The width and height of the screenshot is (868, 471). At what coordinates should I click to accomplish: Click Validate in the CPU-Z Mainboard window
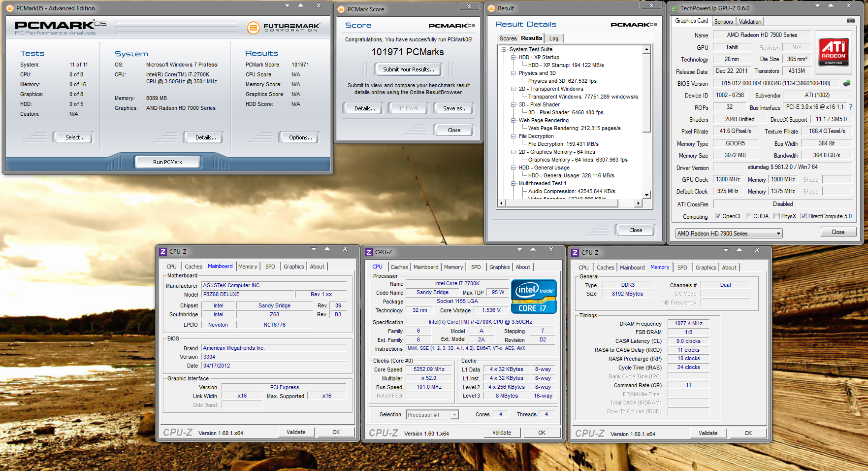click(x=296, y=432)
